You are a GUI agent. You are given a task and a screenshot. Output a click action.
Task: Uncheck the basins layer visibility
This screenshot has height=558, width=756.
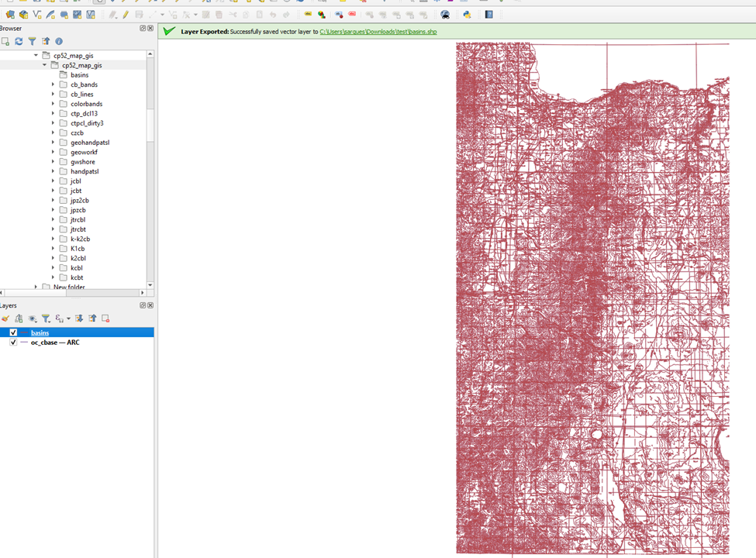pos(13,332)
